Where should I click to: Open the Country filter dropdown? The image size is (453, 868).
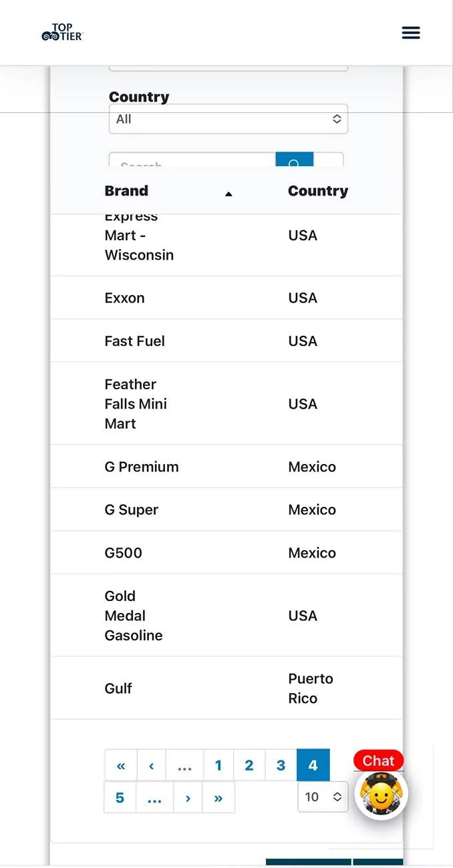tap(228, 118)
